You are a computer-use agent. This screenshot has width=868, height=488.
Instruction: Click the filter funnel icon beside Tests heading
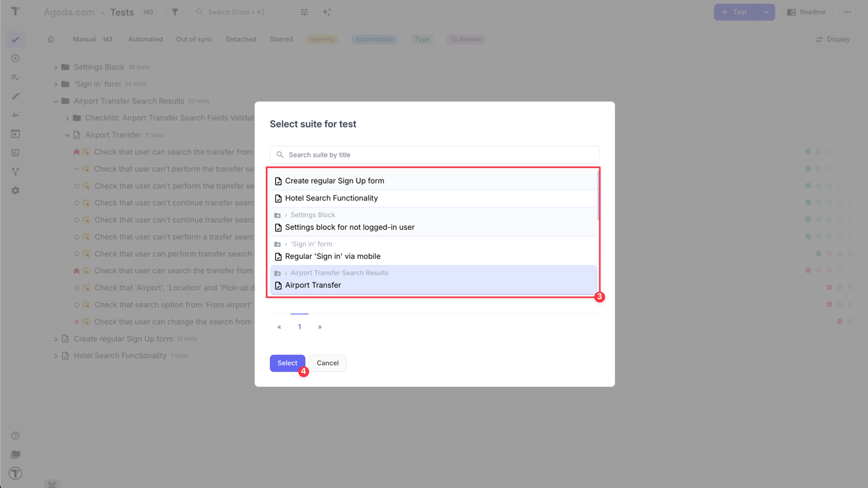pyautogui.click(x=174, y=12)
